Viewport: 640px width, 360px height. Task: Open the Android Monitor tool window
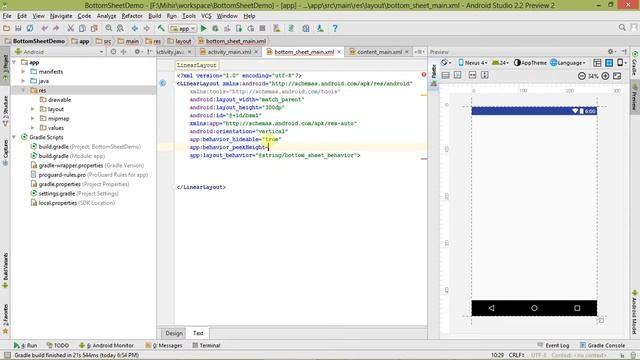106,345
